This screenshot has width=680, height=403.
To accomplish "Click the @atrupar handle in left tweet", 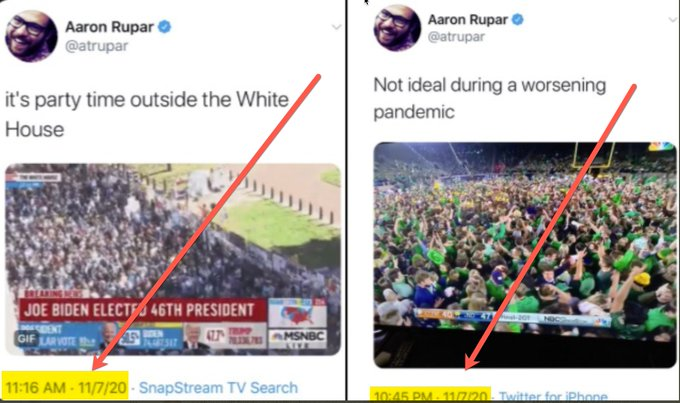I will (96, 46).
